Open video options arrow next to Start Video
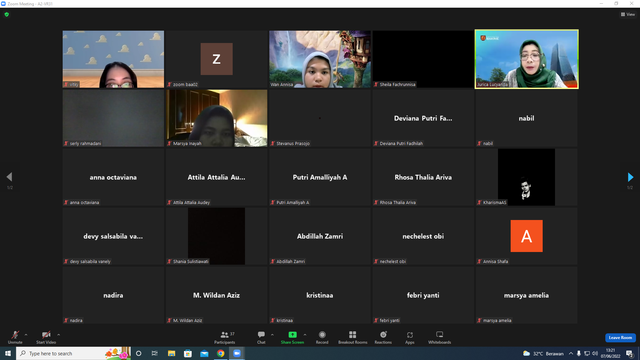The height and width of the screenshot is (360, 640). tap(58, 335)
